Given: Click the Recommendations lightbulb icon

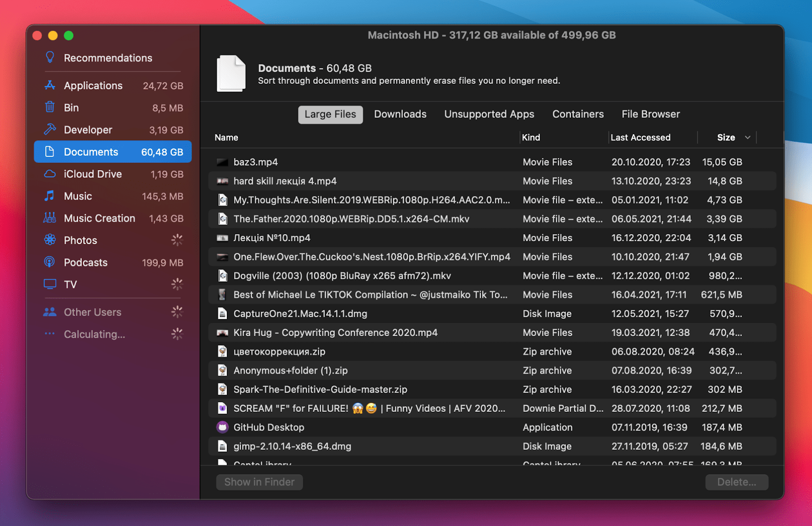Looking at the screenshot, I should coord(50,57).
